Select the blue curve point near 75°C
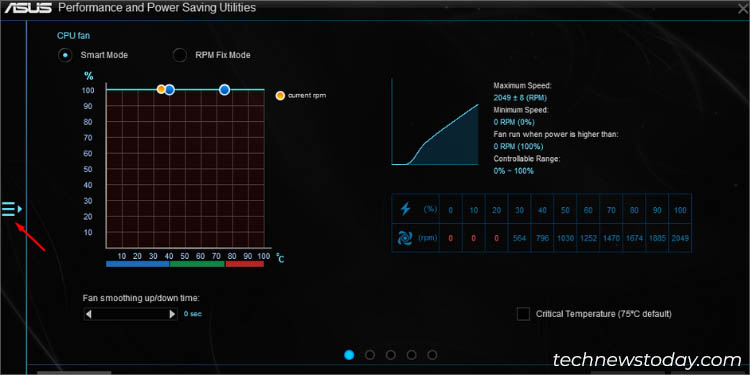This screenshot has height=375, width=750. pyautogui.click(x=224, y=89)
